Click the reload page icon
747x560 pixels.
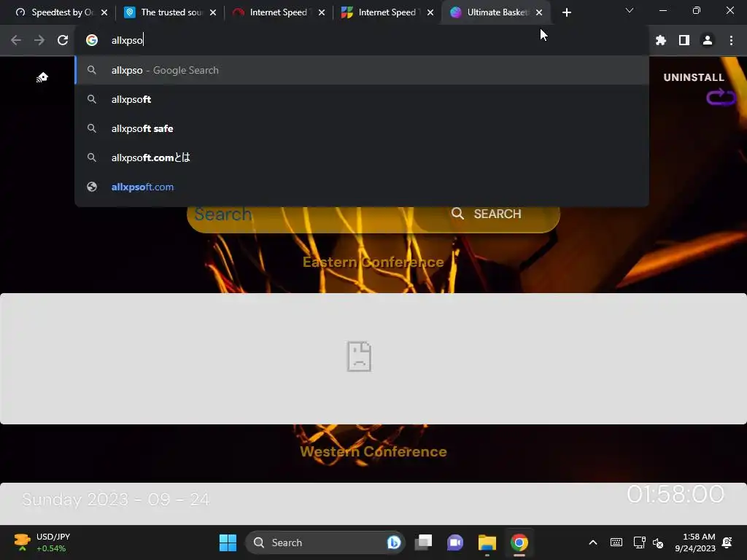[x=63, y=41]
